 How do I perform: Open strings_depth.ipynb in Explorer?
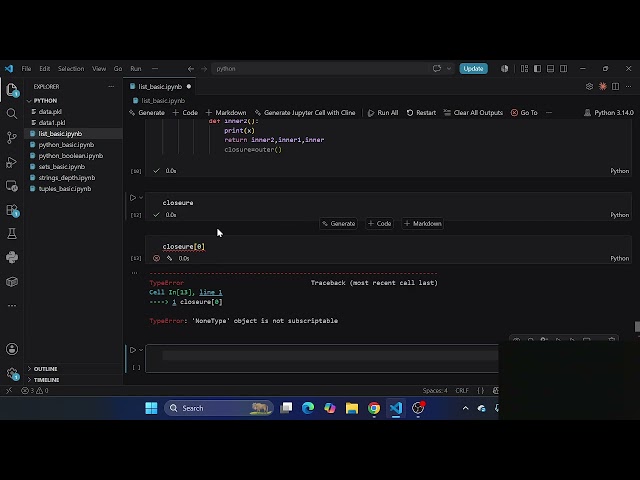point(67,178)
